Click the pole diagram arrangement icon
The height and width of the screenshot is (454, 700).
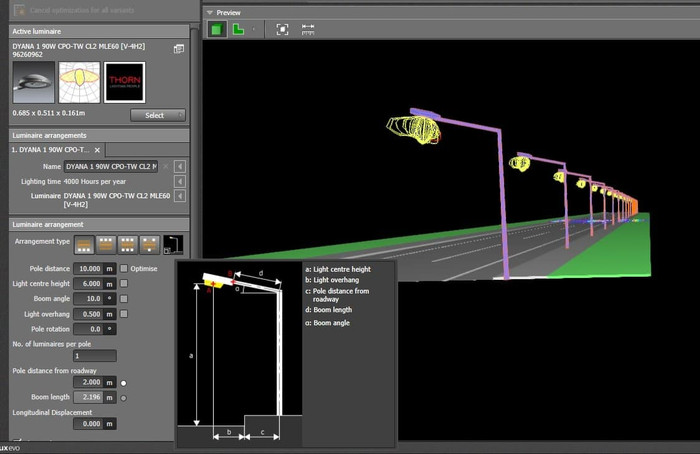[174, 243]
